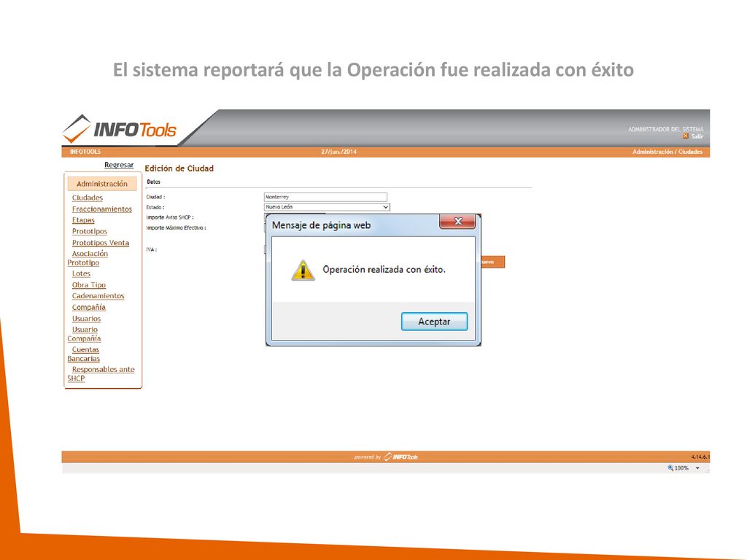Select Prototipos sidebar link

click(90, 231)
